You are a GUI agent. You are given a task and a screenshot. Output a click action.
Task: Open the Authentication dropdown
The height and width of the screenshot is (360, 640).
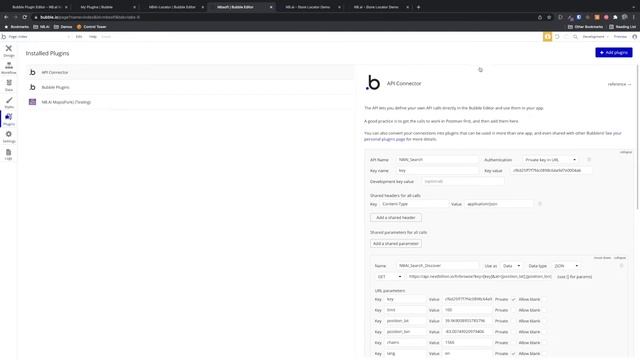550,160
